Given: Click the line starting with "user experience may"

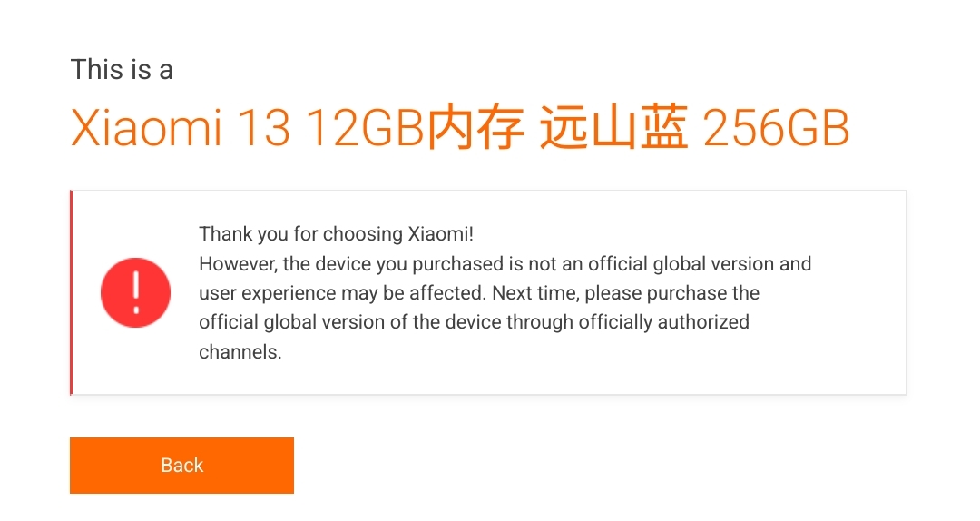Looking at the screenshot, I should [479, 293].
